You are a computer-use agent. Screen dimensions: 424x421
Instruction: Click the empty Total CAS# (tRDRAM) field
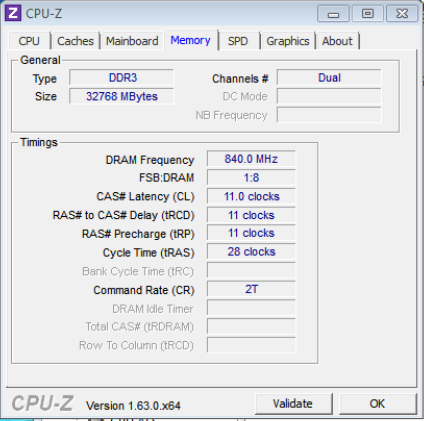click(251, 326)
